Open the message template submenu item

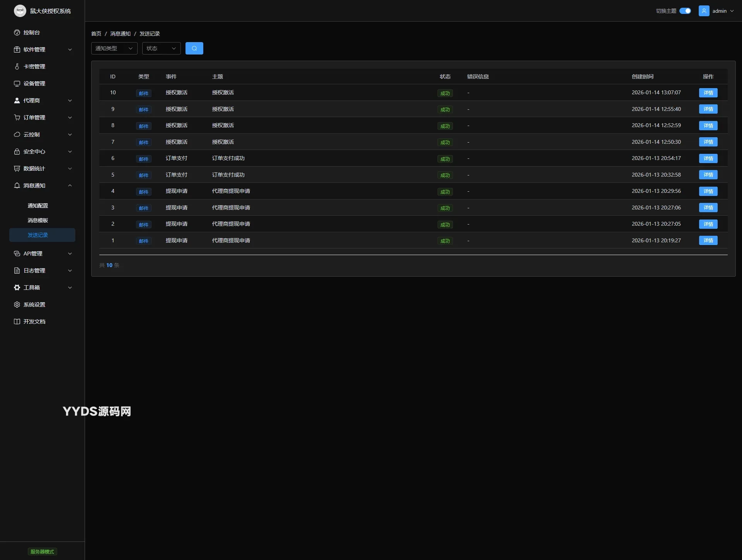(38, 220)
